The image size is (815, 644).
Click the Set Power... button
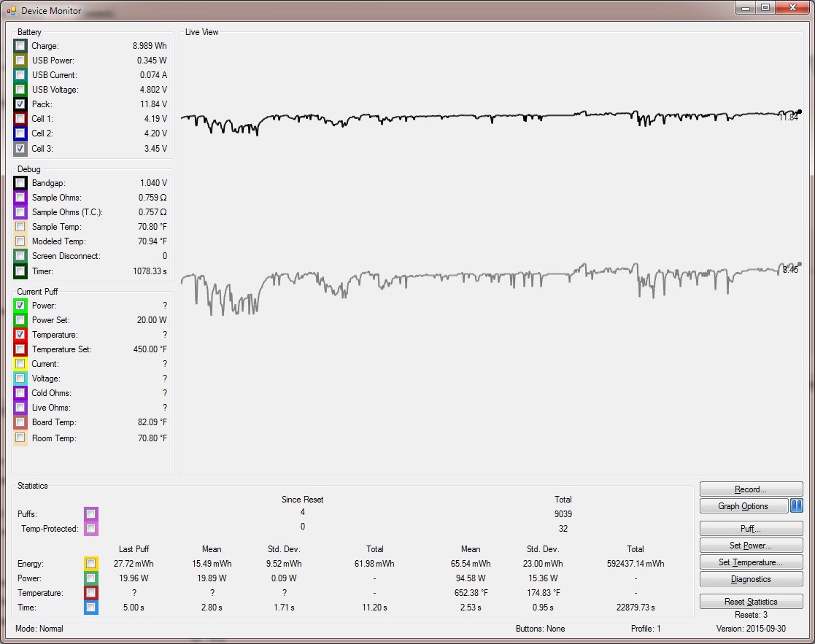point(751,546)
